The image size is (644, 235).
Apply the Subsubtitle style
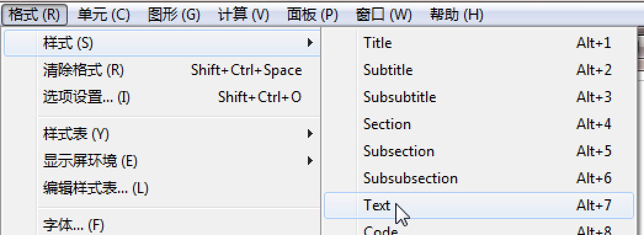click(x=479, y=97)
